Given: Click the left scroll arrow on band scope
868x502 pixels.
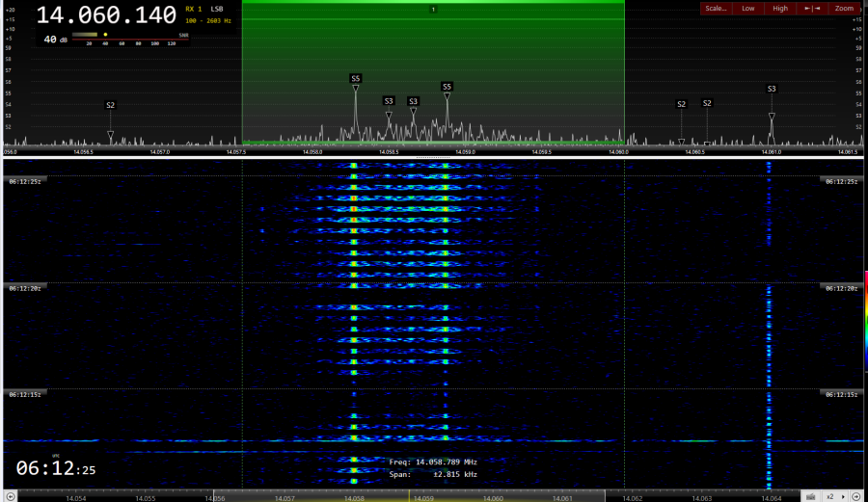Looking at the screenshot, I should pyautogui.click(x=11, y=496).
